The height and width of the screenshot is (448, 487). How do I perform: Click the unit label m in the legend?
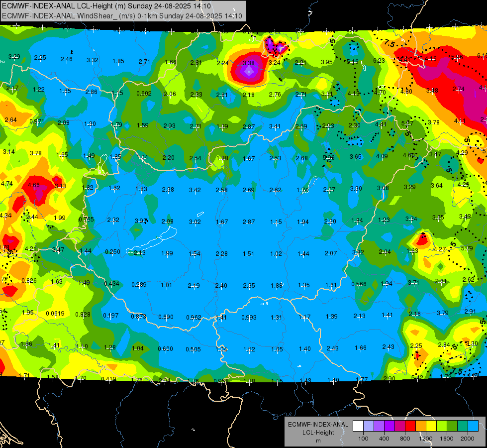click(318, 441)
